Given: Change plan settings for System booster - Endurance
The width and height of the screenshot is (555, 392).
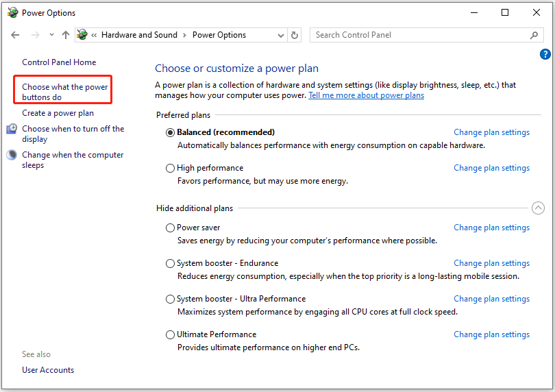Looking at the screenshot, I should (x=492, y=263).
